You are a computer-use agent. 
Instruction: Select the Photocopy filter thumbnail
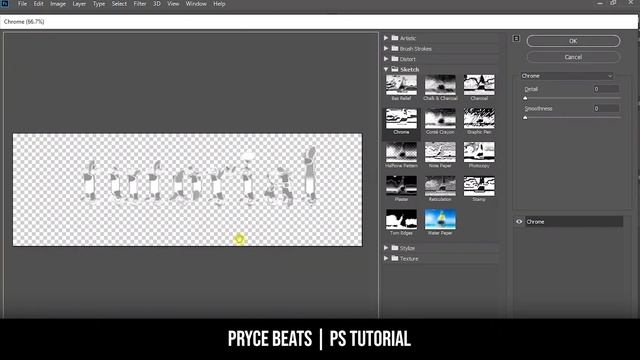pos(479,152)
